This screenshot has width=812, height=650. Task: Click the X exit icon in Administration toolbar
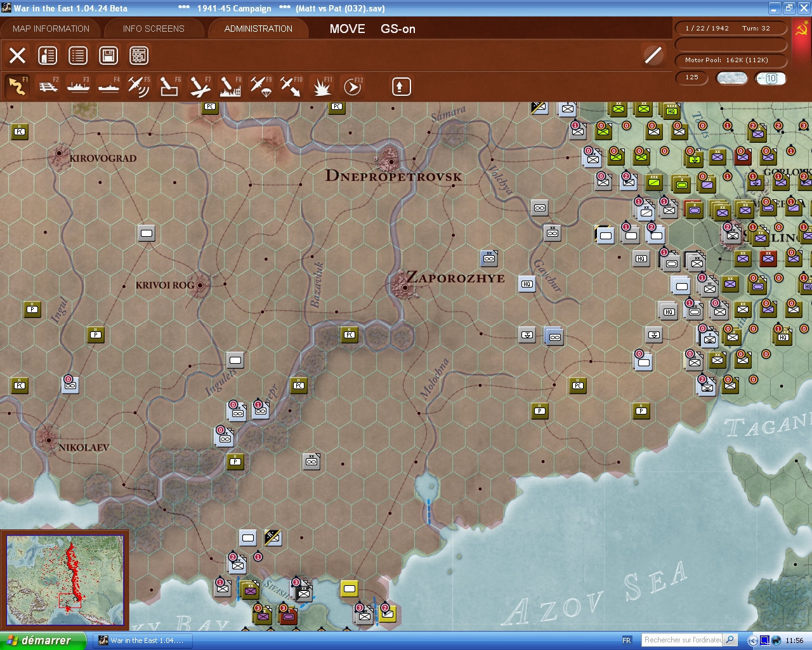(x=18, y=55)
